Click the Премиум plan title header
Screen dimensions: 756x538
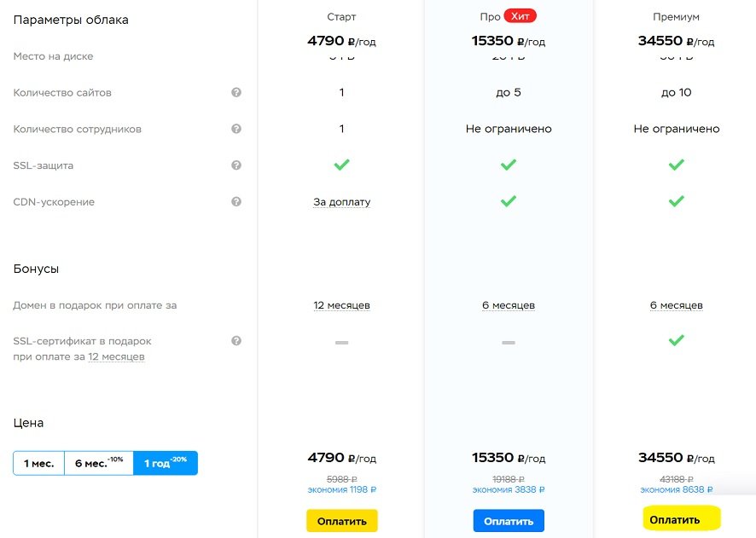tap(676, 17)
